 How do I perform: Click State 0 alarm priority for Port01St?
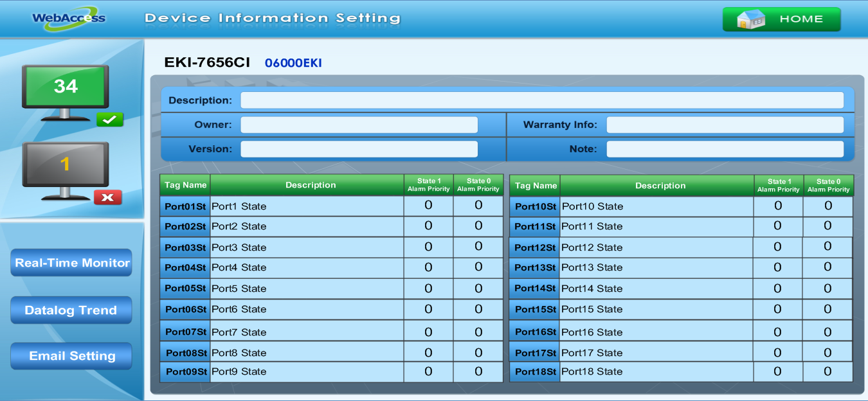(x=478, y=206)
